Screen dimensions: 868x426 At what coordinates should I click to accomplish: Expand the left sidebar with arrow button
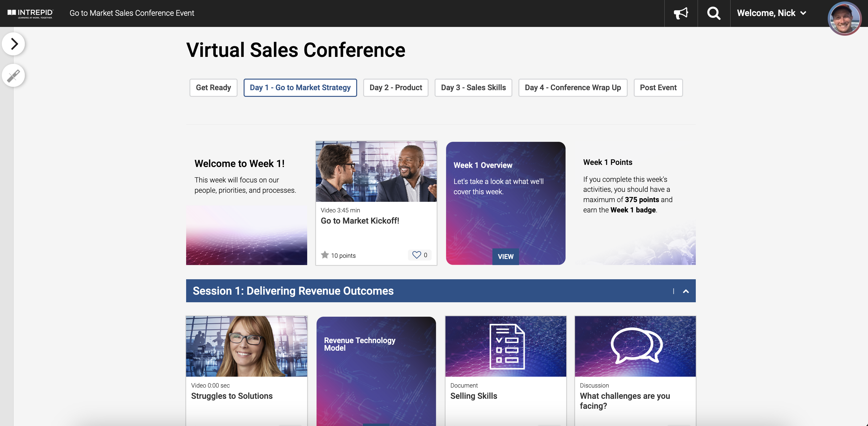(x=14, y=44)
